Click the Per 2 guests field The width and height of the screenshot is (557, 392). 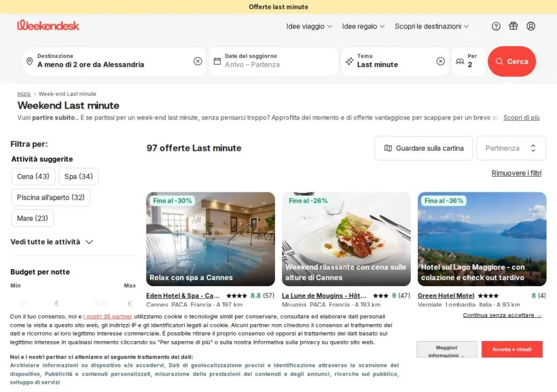[469, 61]
